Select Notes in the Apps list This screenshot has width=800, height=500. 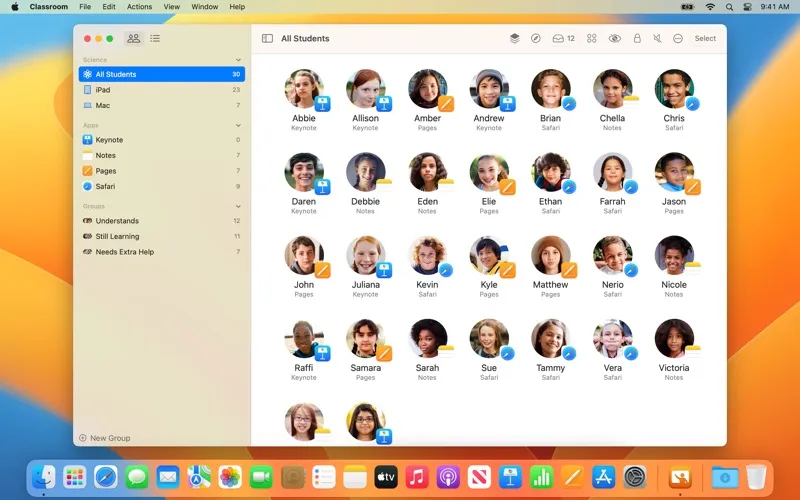pos(162,155)
